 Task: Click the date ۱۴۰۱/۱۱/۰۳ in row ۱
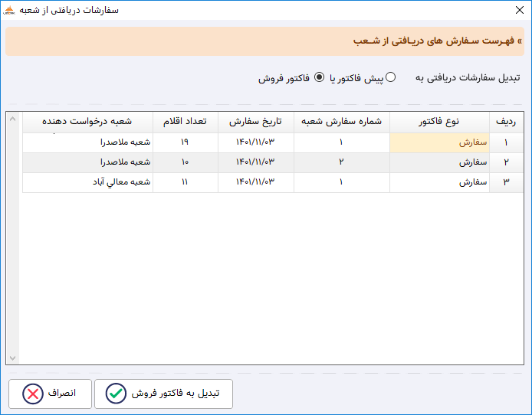[256, 142]
